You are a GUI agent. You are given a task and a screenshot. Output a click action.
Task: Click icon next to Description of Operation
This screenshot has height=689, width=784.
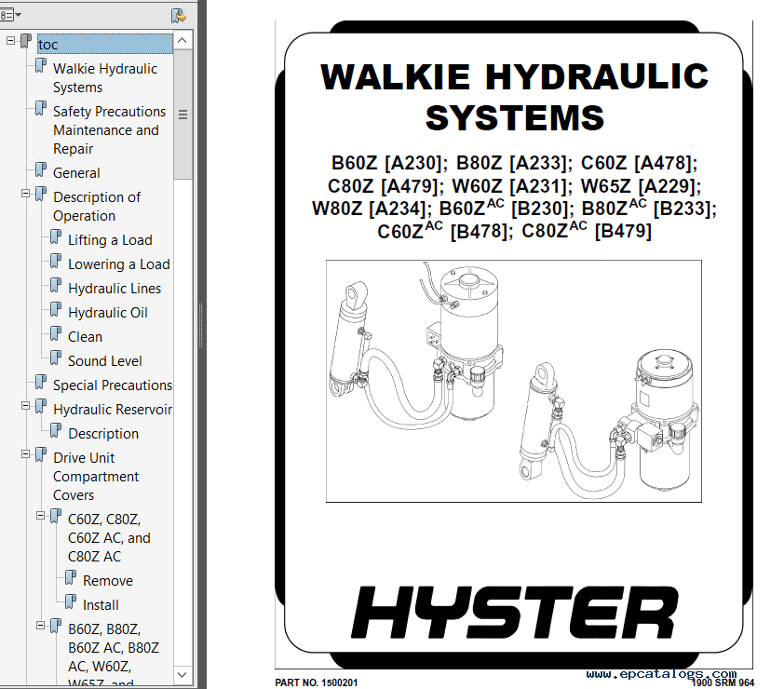40,194
